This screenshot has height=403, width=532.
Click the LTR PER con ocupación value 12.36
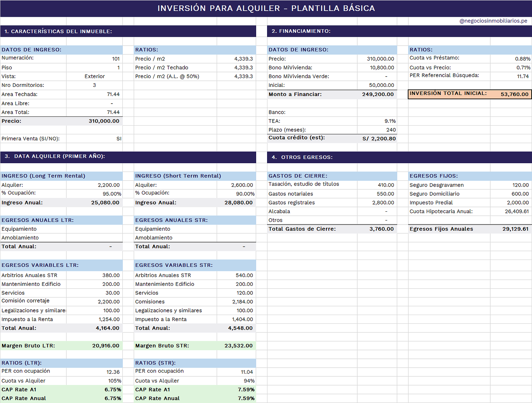[x=94, y=372]
